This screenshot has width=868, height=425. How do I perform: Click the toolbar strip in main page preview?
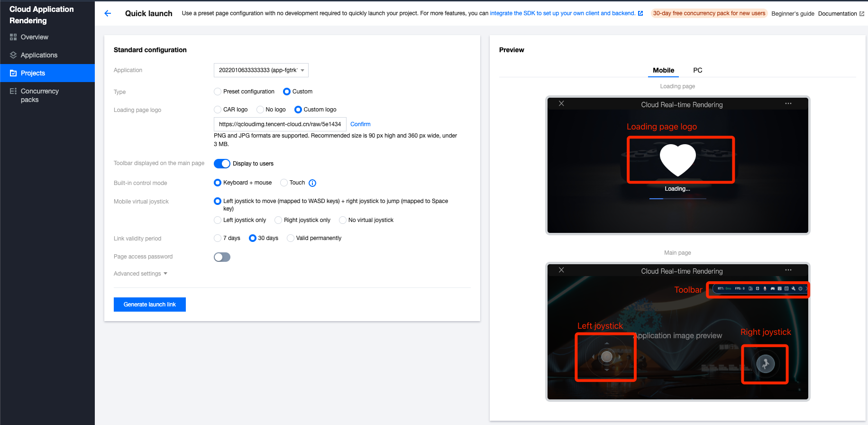coord(760,288)
